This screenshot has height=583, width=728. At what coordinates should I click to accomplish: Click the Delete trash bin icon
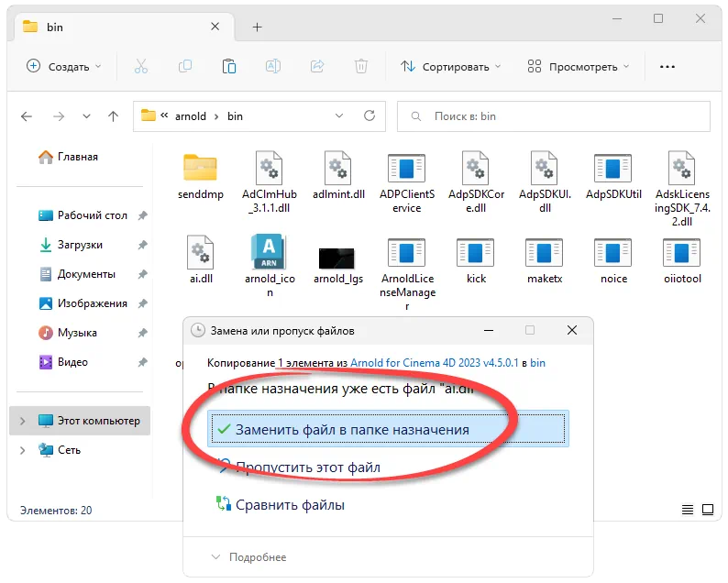[x=361, y=67]
